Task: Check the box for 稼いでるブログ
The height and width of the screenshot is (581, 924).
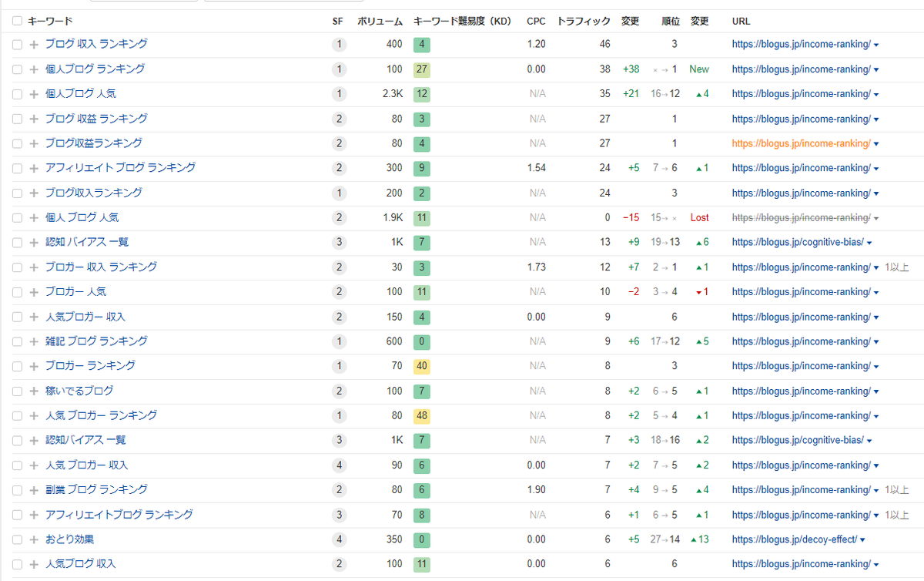Action: 17,391
